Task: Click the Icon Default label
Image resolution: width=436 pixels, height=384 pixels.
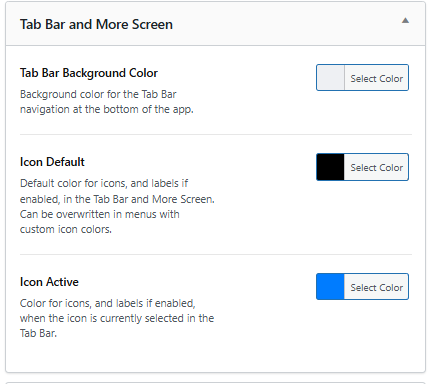Action: tap(52, 162)
